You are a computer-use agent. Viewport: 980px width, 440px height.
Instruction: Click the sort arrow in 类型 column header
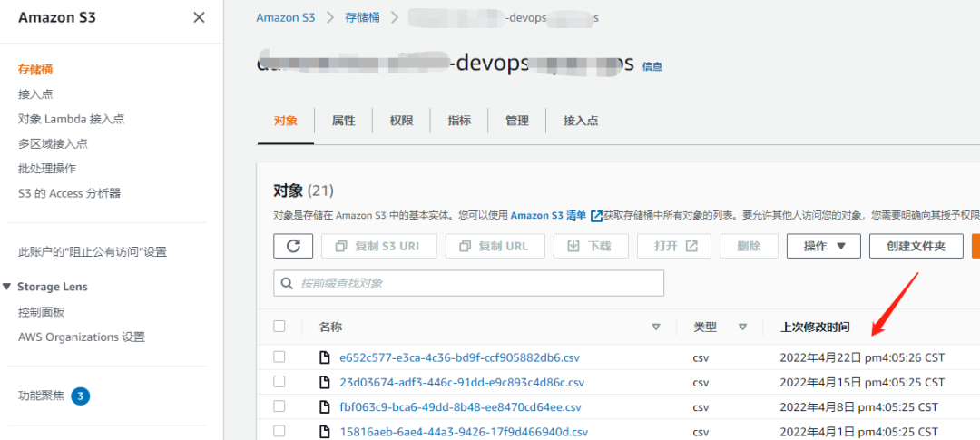click(x=742, y=327)
